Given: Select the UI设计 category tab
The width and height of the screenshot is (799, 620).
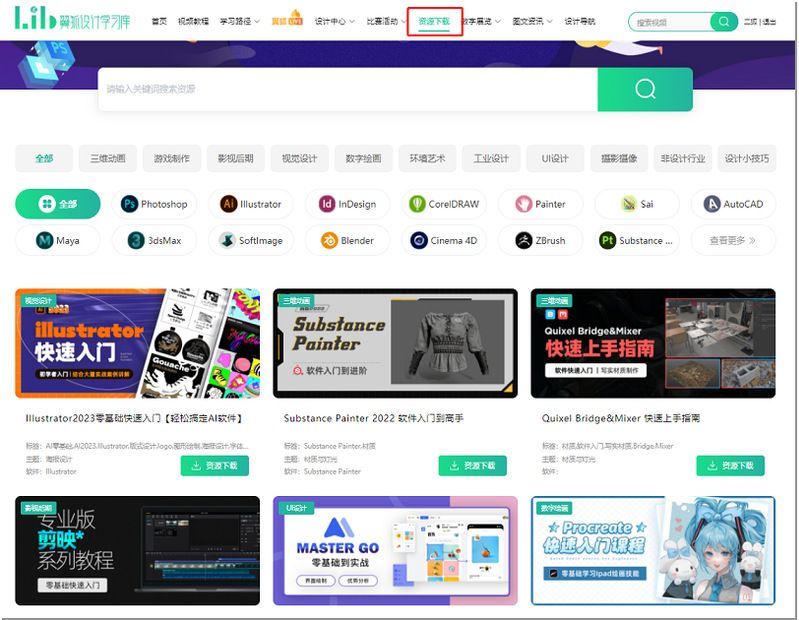Looking at the screenshot, I should 555,158.
